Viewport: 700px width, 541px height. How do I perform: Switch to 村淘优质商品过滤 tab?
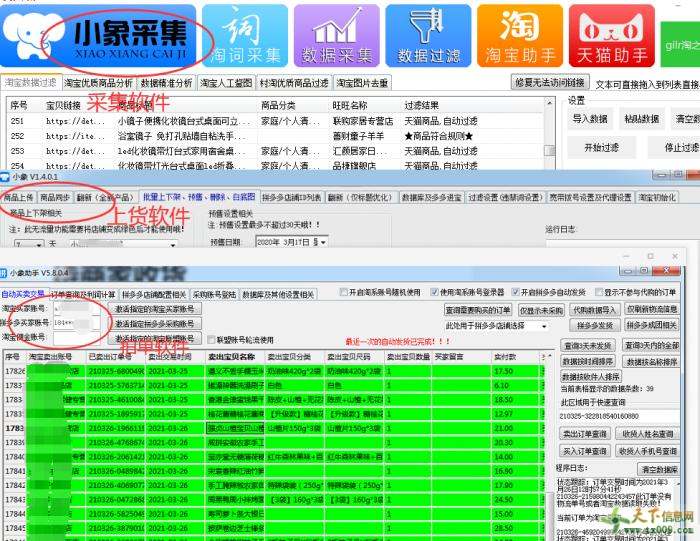pos(294,83)
